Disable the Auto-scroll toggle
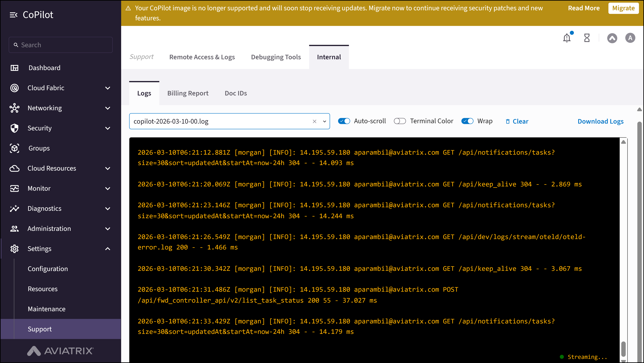 tap(344, 121)
